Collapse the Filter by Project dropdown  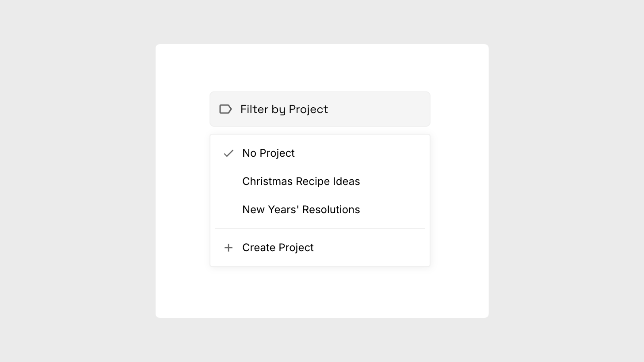pos(320,109)
